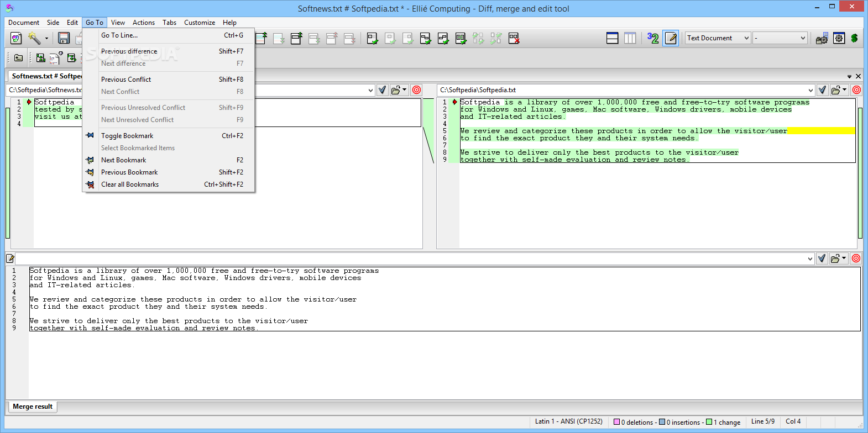Viewport: 868px width, 433px height.
Task: Click the checkmark button of the merge pane
Action: 822,258
